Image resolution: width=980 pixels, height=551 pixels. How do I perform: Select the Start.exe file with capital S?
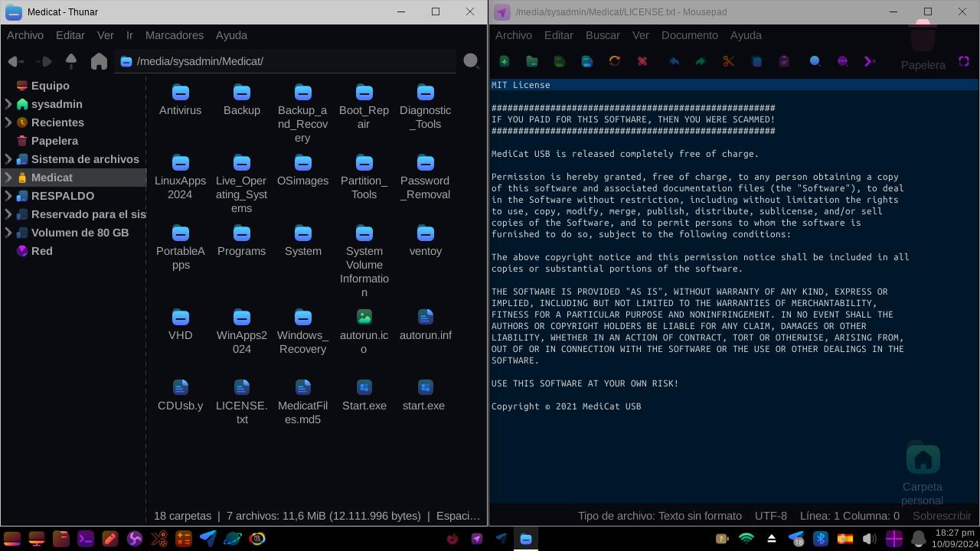(364, 396)
